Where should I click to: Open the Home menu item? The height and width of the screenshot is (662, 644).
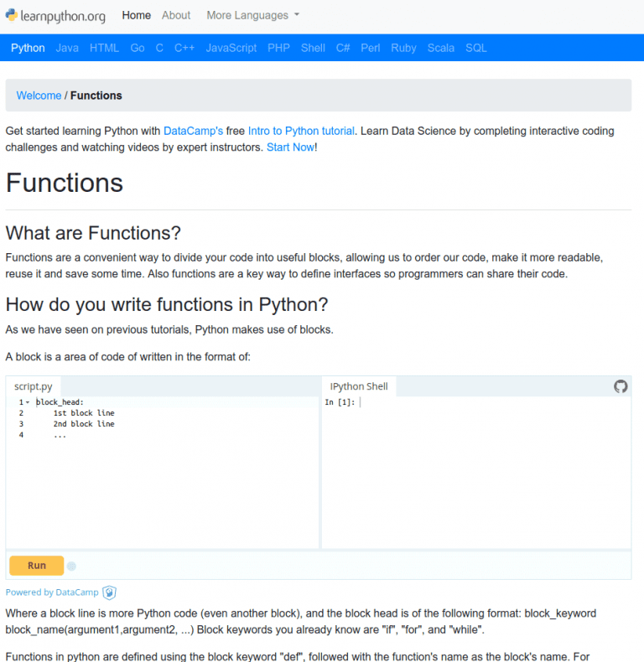(136, 15)
